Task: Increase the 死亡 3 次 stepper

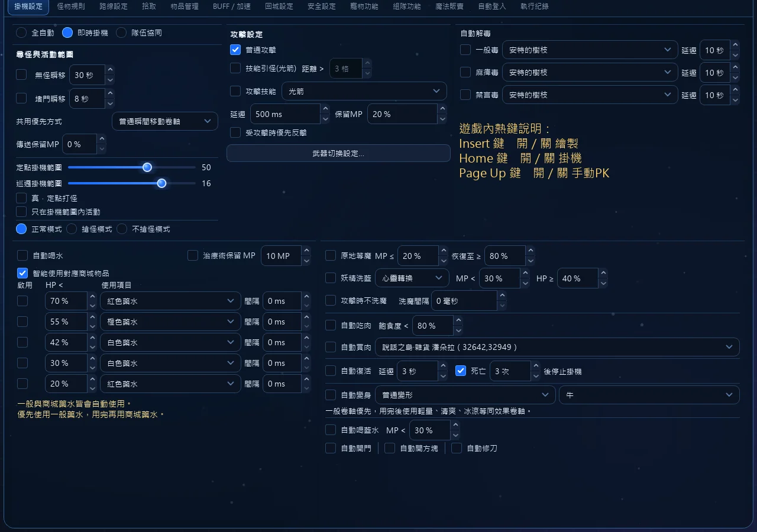Action: coord(535,366)
